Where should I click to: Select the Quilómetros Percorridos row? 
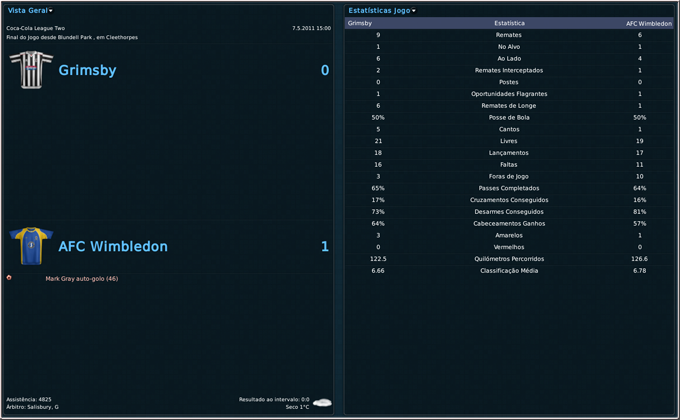(x=508, y=259)
